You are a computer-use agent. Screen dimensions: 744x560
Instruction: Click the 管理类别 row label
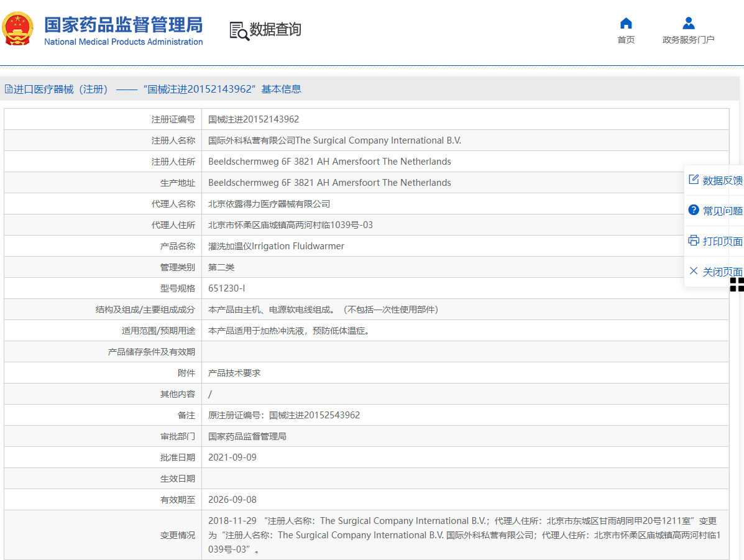click(x=178, y=267)
